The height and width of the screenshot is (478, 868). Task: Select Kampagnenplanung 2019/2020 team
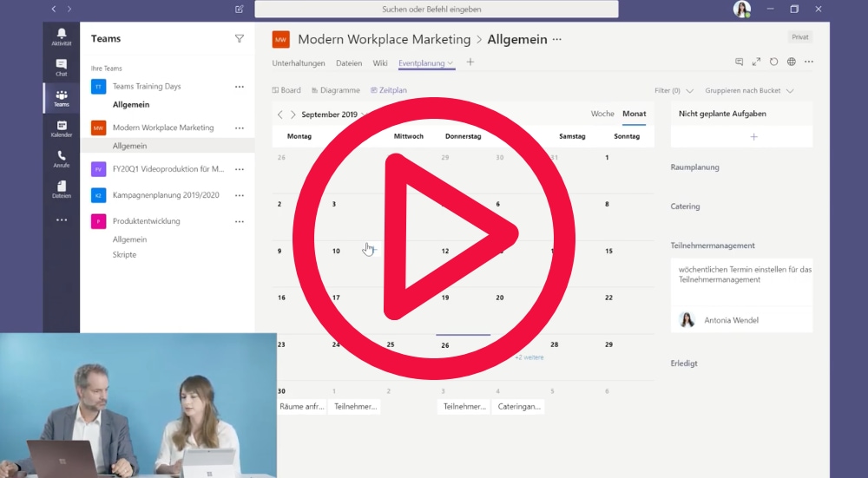point(166,195)
